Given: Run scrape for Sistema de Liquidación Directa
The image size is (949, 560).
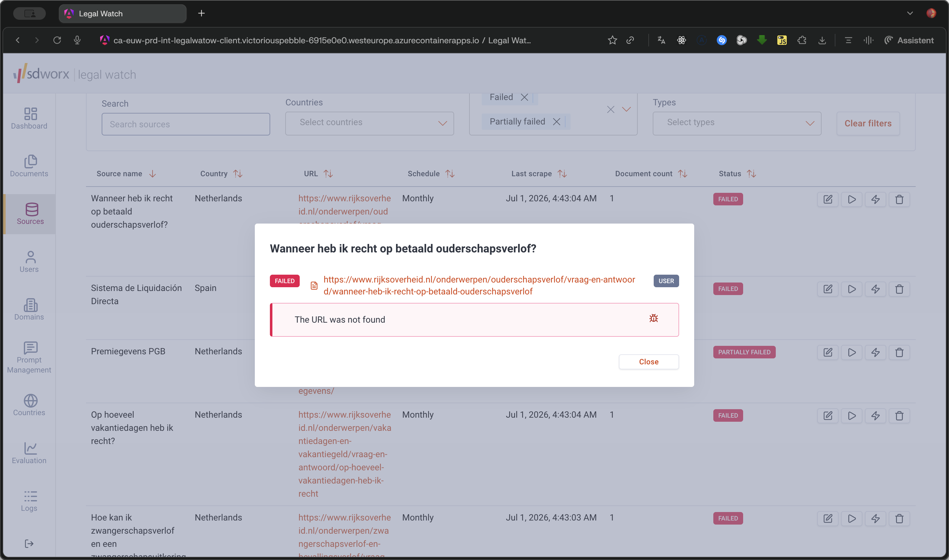Looking at the screenshot, I should (852, 289).
